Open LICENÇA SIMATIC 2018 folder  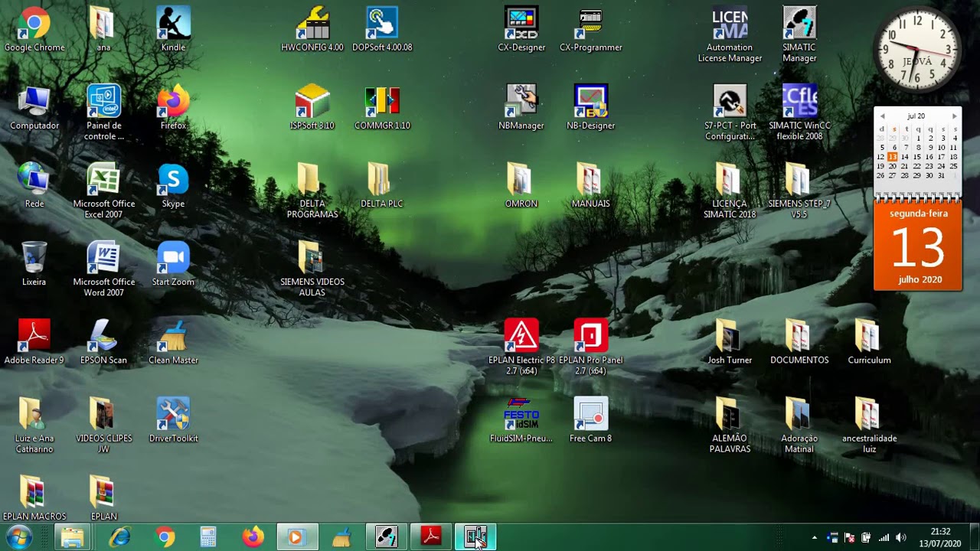[x=730, y=191]
